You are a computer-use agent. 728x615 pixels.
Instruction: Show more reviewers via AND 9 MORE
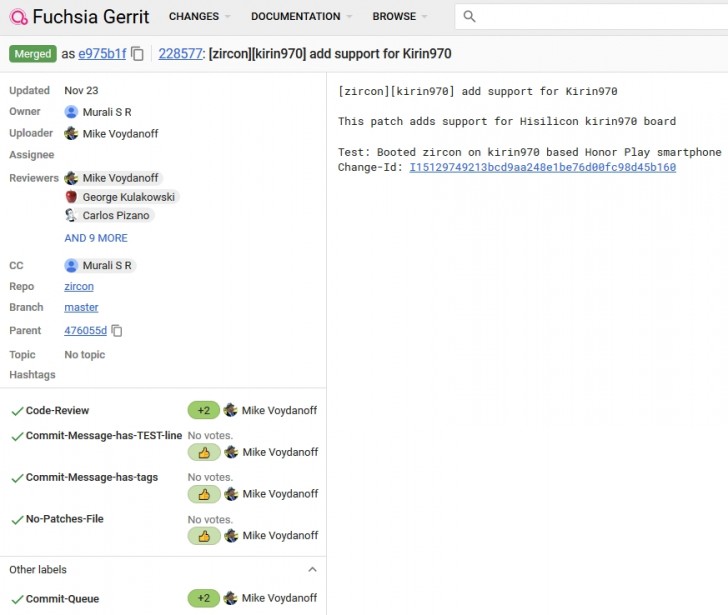coord(96,238)
